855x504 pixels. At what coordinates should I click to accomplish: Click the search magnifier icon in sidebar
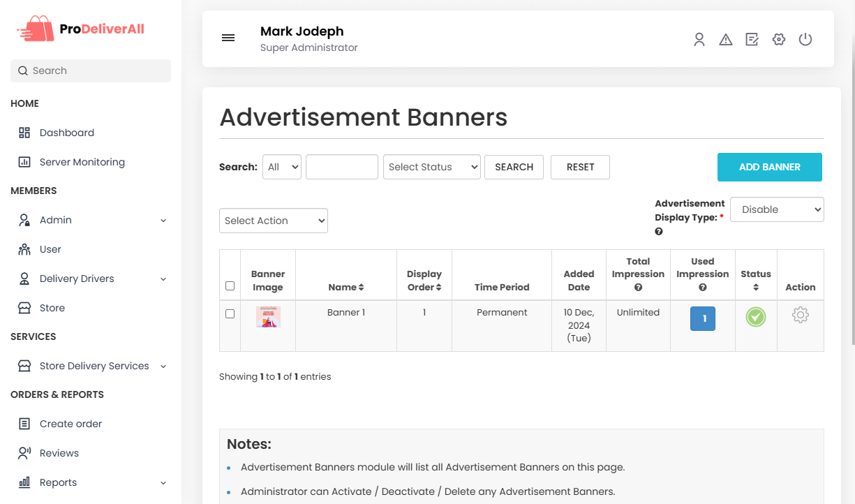[23, 71]
